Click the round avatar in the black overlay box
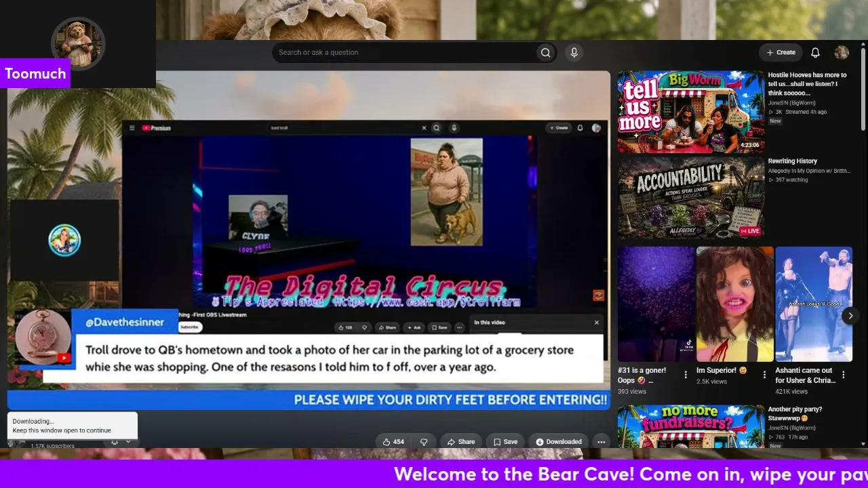The height and width of the screenshot is (488, 868). [x=64, y=240]
